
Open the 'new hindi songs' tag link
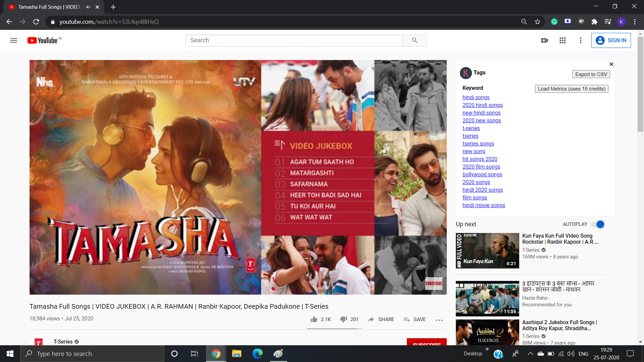click(x=481, y=113)
